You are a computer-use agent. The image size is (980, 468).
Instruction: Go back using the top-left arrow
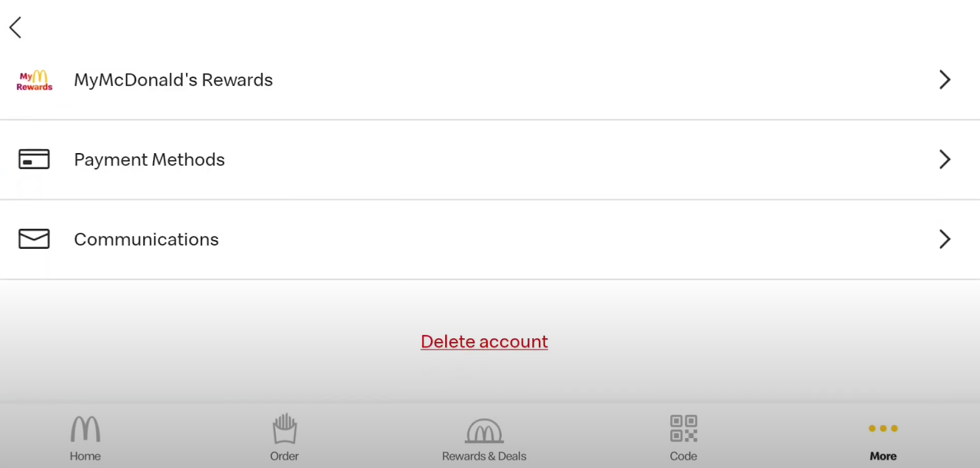point(16,28)
